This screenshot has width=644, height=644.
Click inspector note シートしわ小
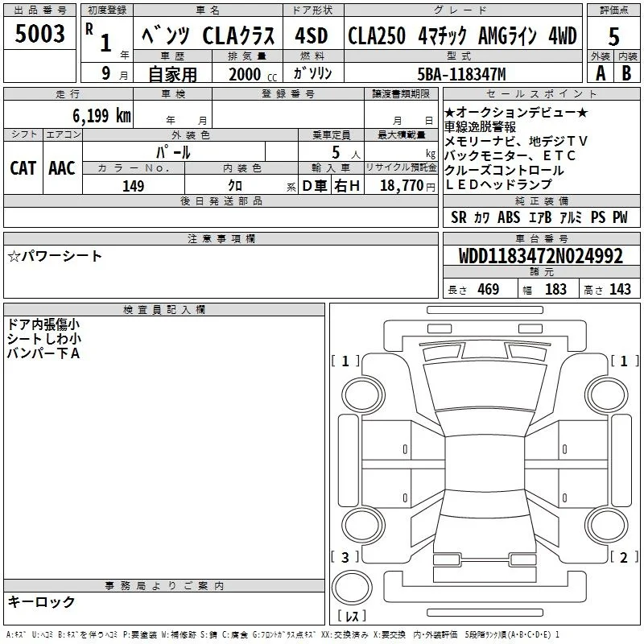tap(44, 339)
